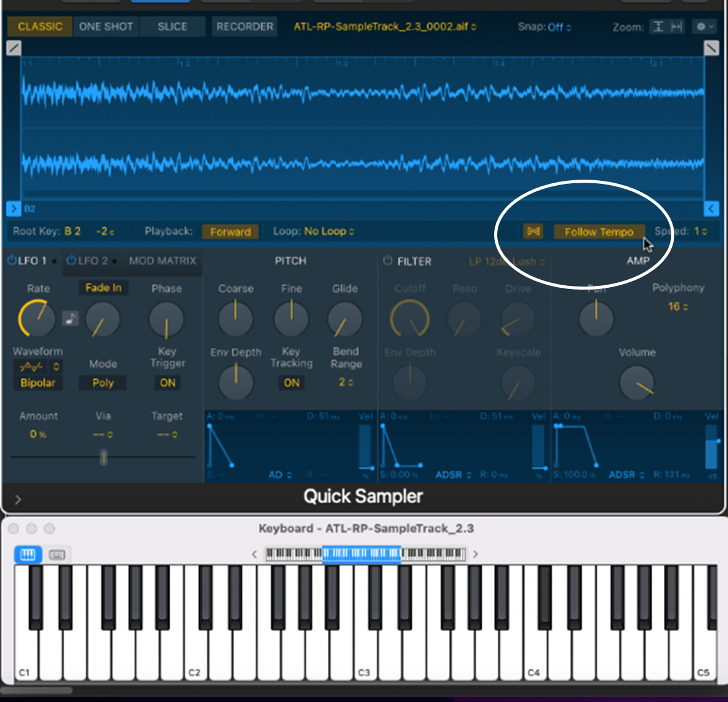Viewport: 728px width, 702px height.
Task: Toggle the LFO rate note sync icon
Action: [70, 319]
